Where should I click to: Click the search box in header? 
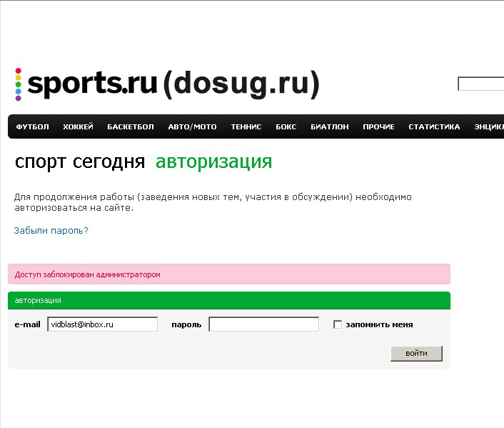coord(481,84)
